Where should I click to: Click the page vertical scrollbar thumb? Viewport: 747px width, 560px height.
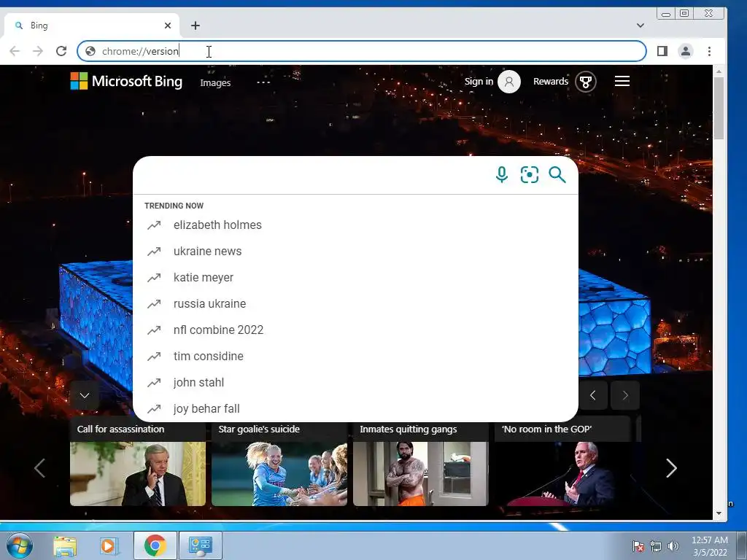coord(719,109)
